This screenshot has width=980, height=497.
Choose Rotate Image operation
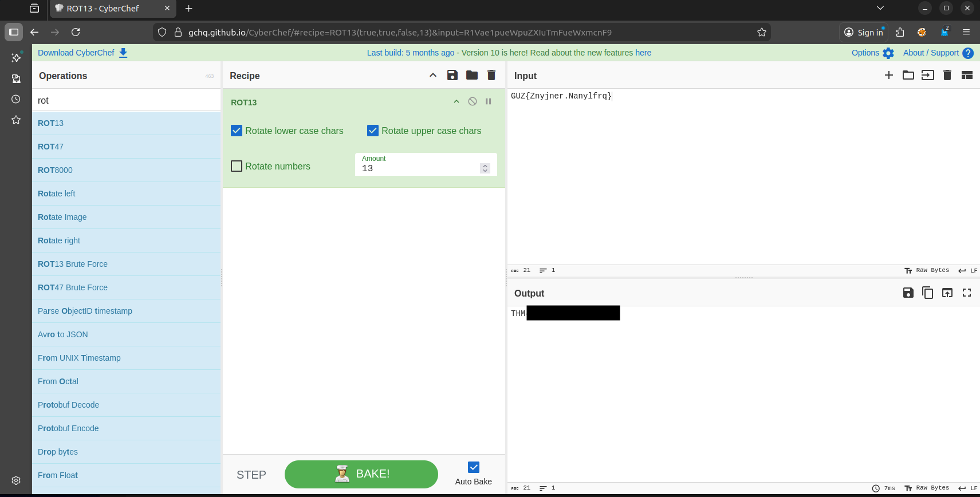click(126, 217)
